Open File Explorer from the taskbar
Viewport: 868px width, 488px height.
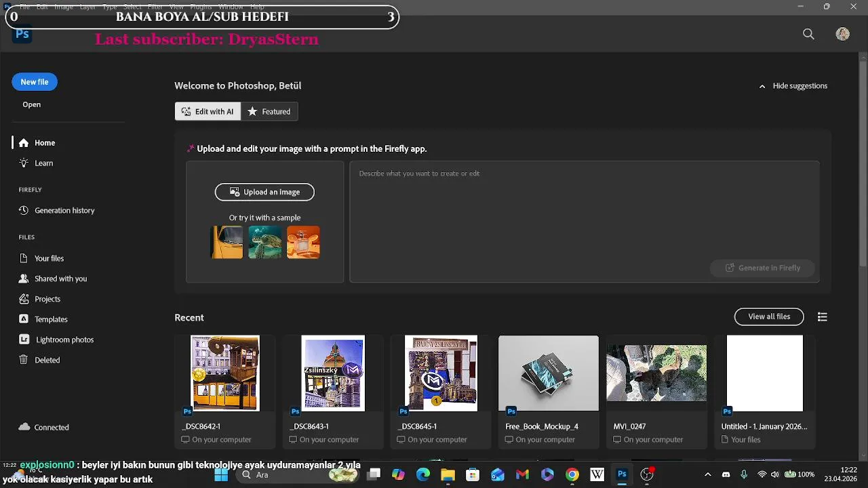pos(448,475)
